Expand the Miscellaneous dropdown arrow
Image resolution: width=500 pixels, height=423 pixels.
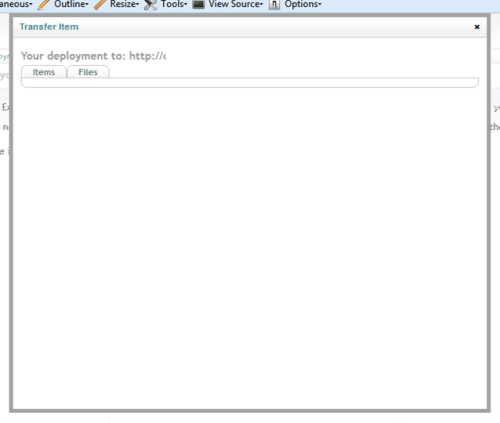coord(31,5)
